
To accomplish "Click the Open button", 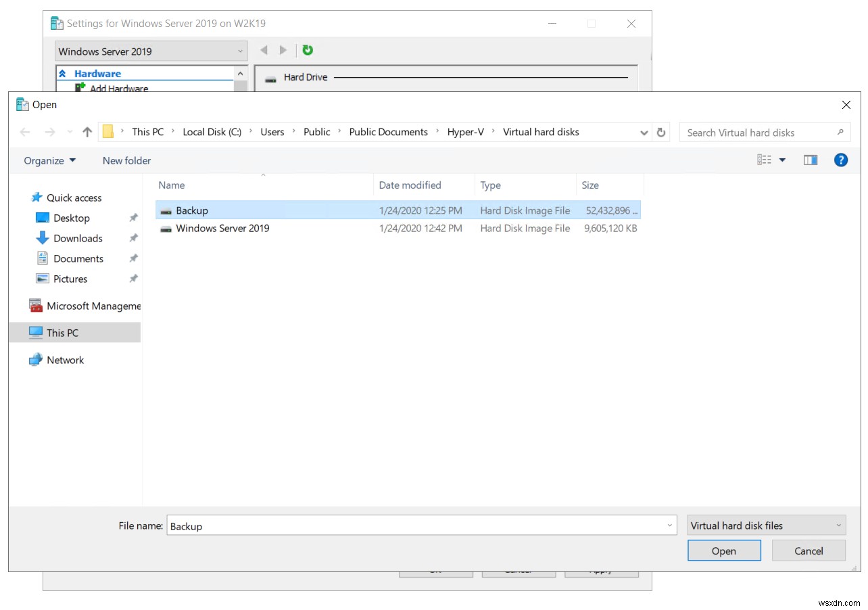I will (723, 550).
